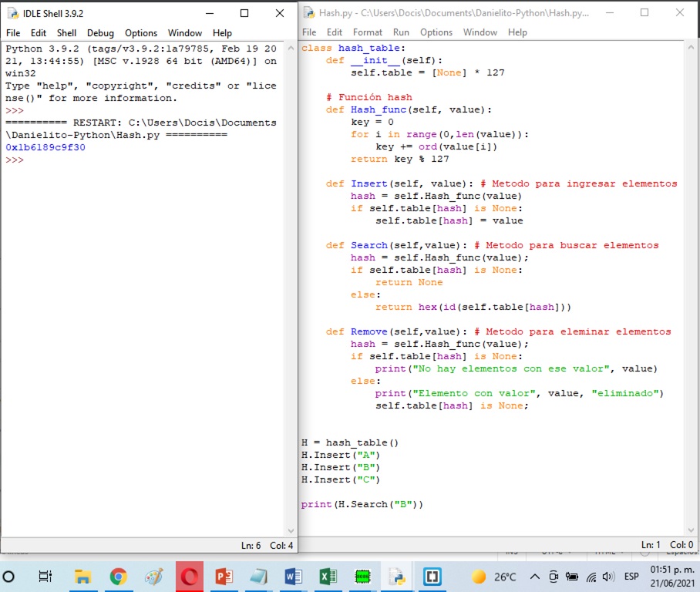This screenshot has width=700, height=592.
Task: Open Google Chrome from the taskbar
Action: point(118,577)
